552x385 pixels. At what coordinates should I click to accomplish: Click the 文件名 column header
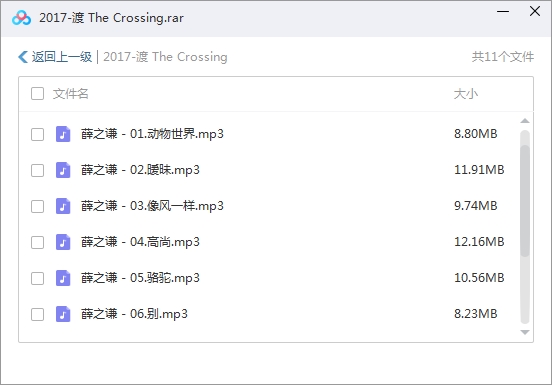(70, 94)
